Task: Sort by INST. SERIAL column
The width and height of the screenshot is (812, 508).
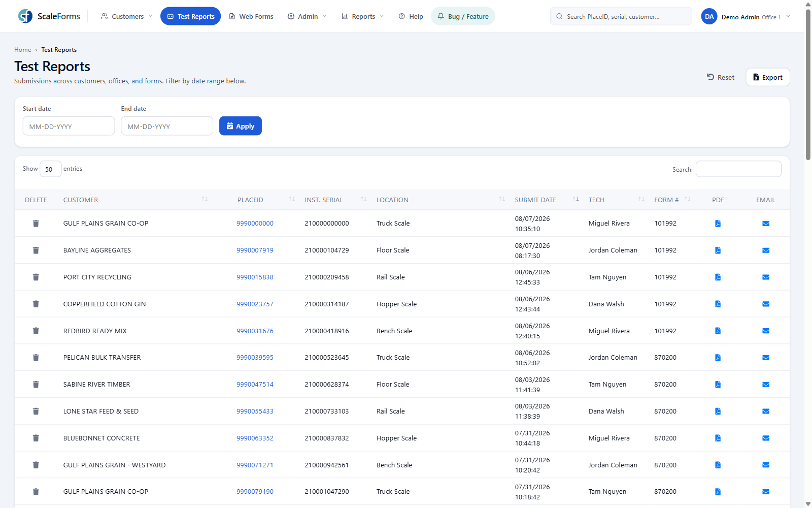Action: pyautogui.click(x=335, y=200)
